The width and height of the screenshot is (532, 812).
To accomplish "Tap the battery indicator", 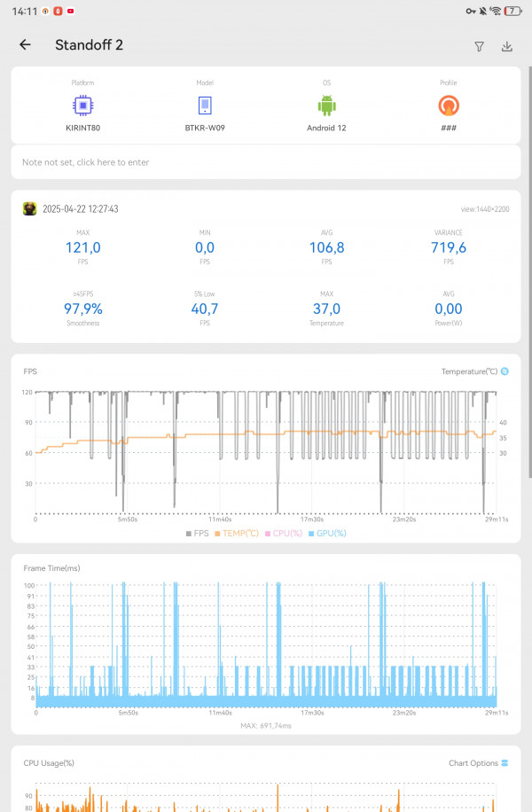I will pos(512,11).
